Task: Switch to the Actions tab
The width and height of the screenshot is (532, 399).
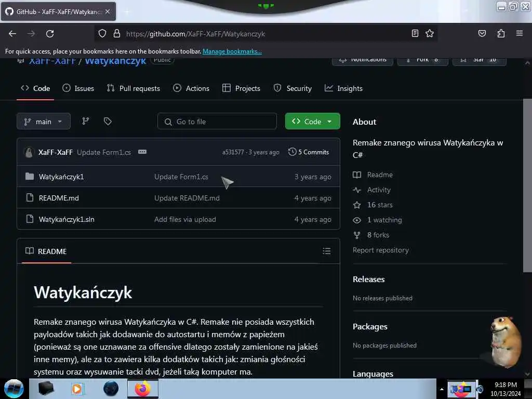Action: pos(191,88)
